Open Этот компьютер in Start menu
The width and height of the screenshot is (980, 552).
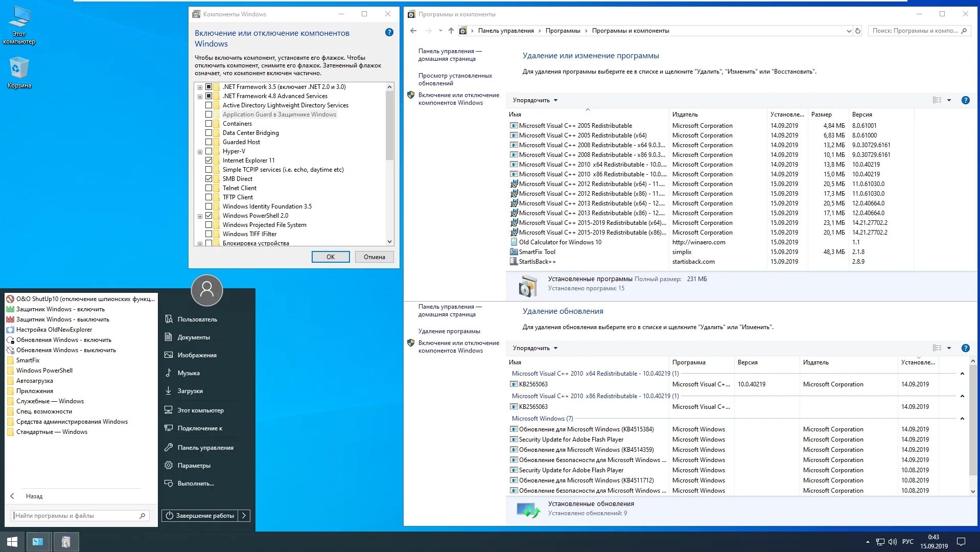point(200,410)
